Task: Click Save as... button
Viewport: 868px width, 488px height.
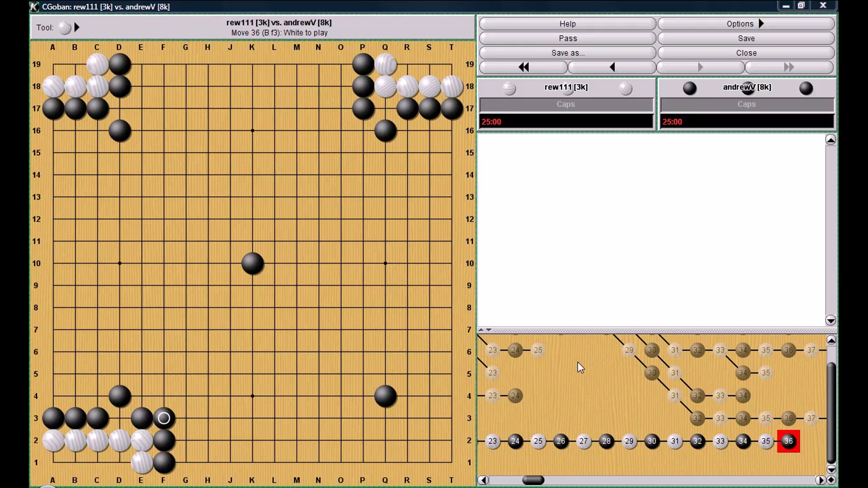Action: [x=567, y=53]
